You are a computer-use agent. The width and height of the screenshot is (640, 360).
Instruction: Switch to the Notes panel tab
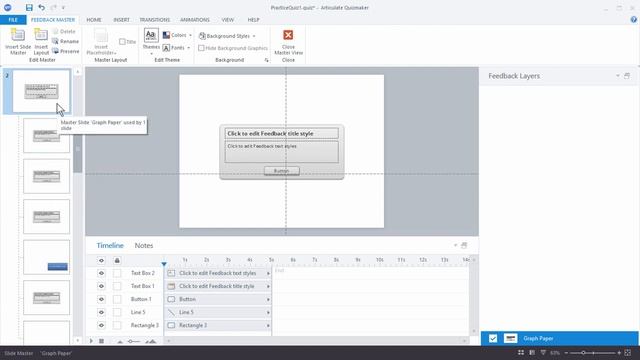pos(144,245)
